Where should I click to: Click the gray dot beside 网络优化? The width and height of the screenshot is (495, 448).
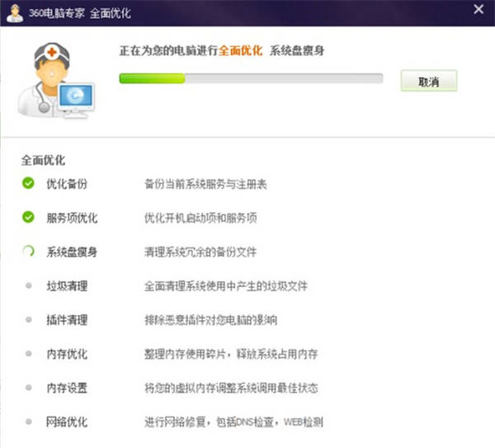pos(28,422)
